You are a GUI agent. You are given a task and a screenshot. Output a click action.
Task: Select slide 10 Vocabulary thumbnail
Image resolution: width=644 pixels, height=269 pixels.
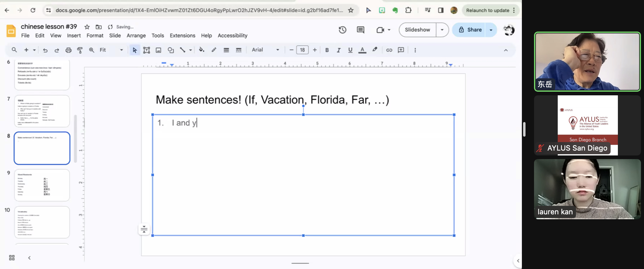coord(42,222)
